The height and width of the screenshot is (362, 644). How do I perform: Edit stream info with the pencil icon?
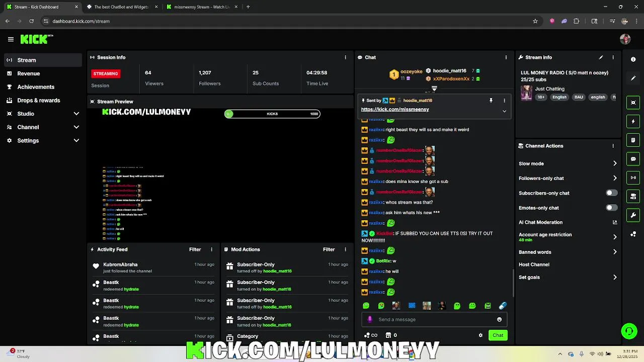pos(601,57)
